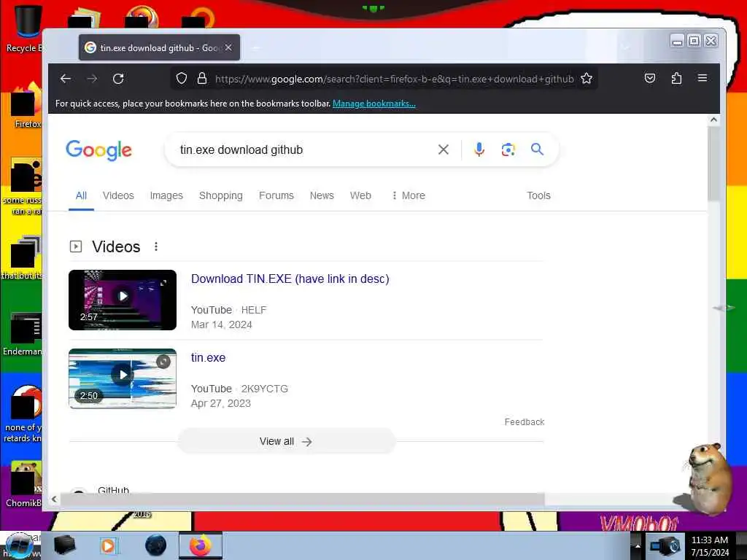Click the horizontal scrollbar left arrow

click(x=54, y=499)
